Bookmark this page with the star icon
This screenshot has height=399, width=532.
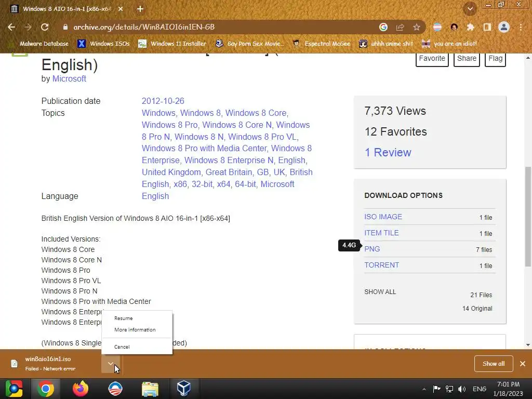pos(417,27)
